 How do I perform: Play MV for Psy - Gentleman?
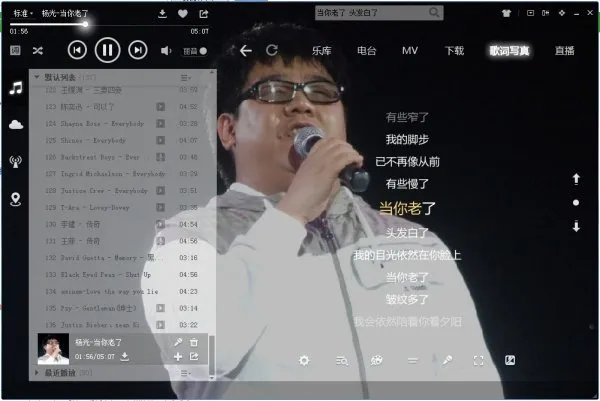pyautogui.click(x=160, y=308)
